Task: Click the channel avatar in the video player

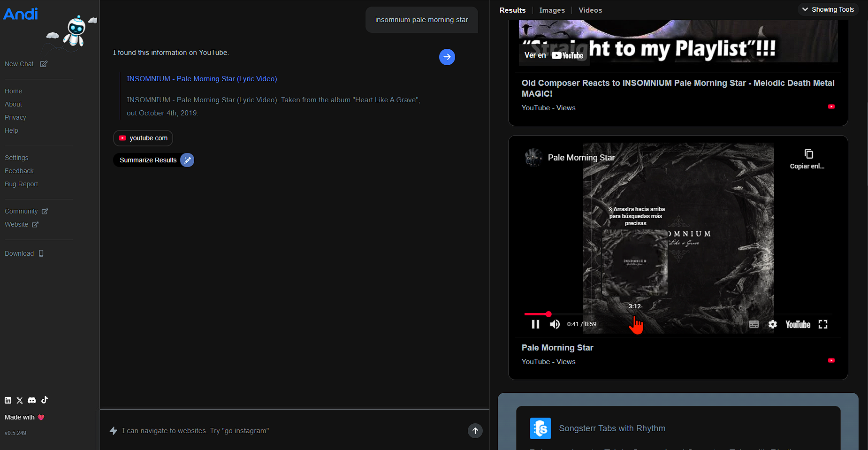Action: point(533,158)
